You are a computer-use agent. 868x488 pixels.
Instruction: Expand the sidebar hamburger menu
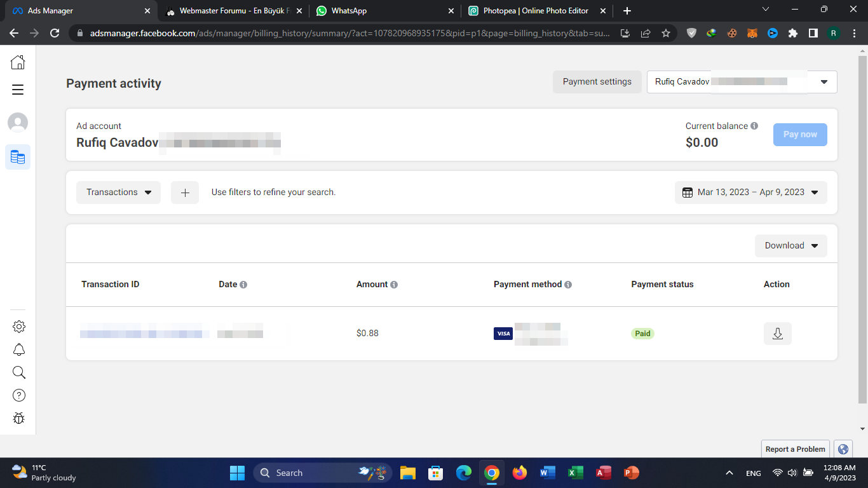(18, 90)
